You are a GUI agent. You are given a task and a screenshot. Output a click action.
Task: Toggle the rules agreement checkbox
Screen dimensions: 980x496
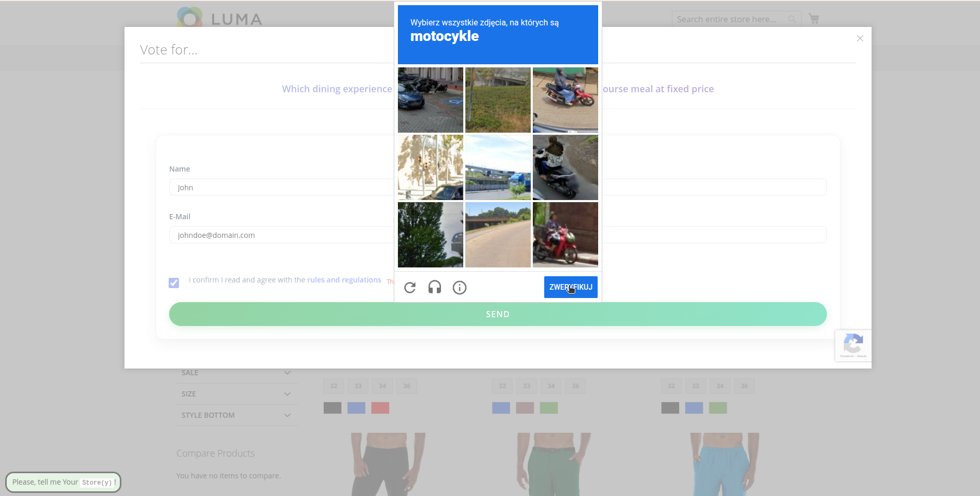tap(174, 283)
